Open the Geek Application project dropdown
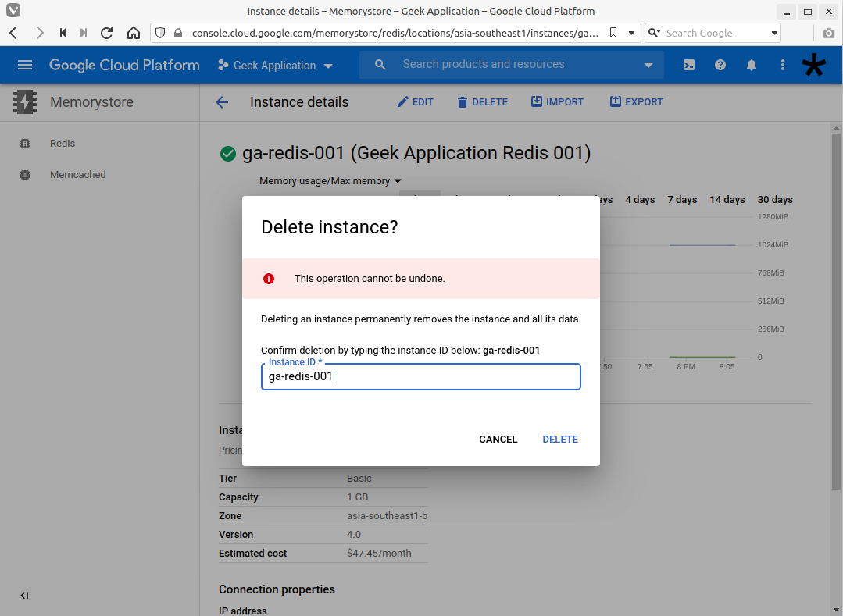 (x=275, y=65)
